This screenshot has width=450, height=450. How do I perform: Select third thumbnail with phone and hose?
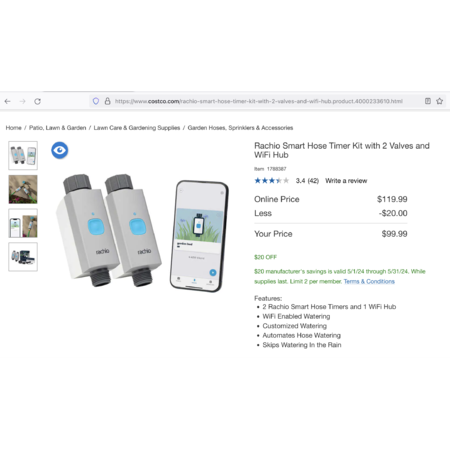[23, 223]
